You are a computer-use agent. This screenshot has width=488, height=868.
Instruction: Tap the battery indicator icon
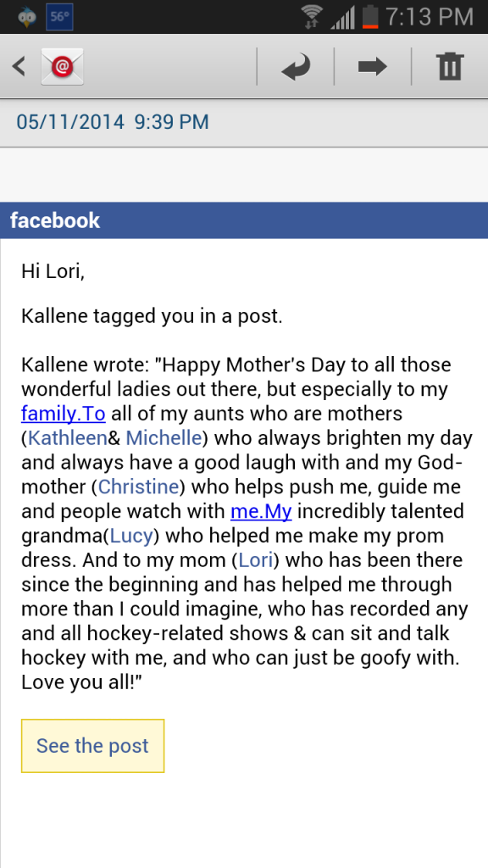click(x=370, y=17)
